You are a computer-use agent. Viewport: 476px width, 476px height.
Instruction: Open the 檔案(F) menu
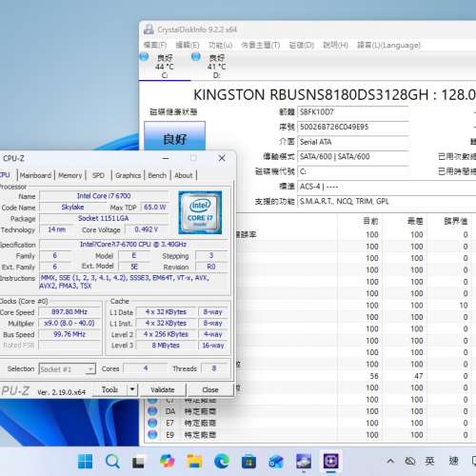[x=155, y=45]
